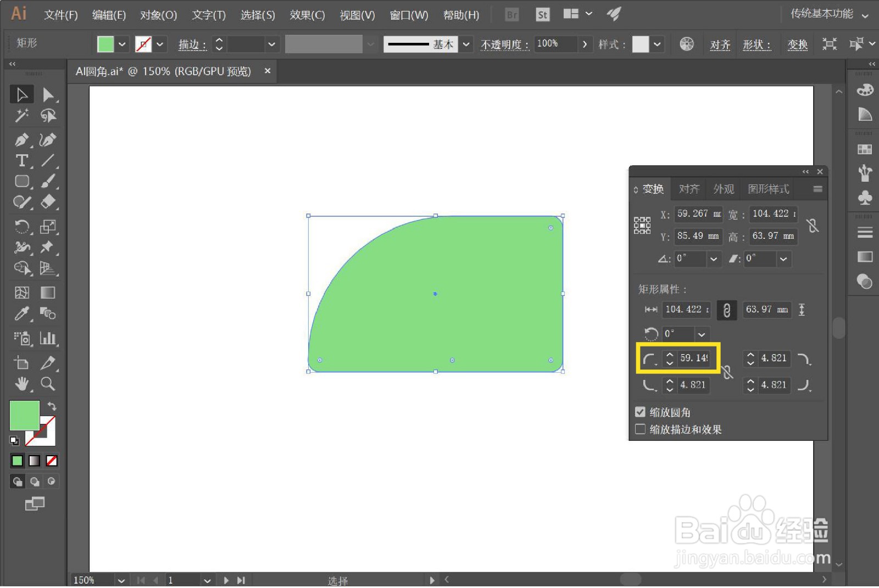Activate the Rotate tool
879x588 pixels.
tap(22, 226)
